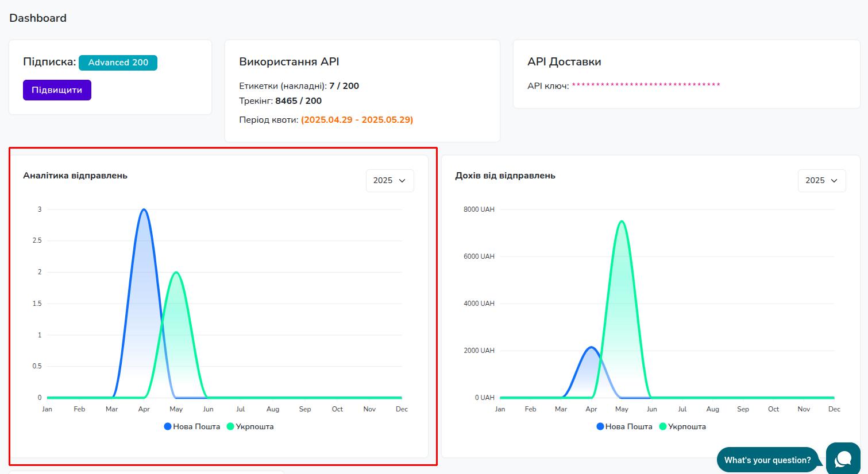Click the Укрпошта peak at May in shipments chart
The image size is (868, 474).
pos(176,273)
